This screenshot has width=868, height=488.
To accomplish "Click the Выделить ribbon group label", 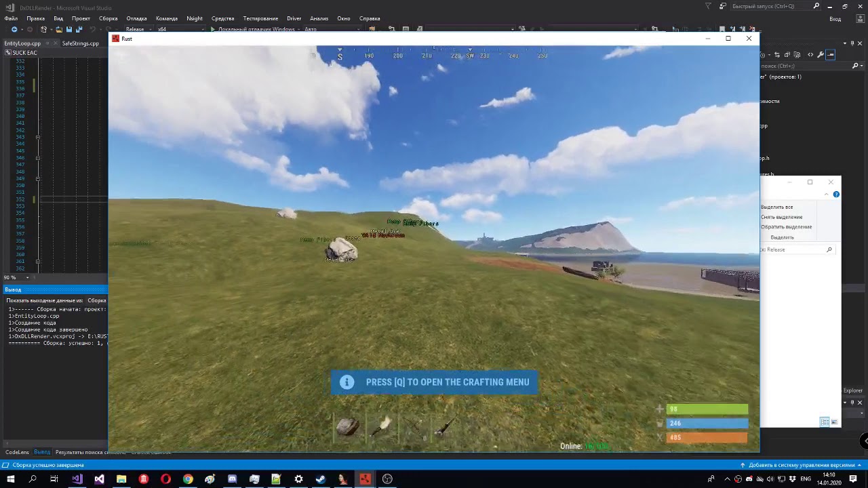I will (x=782, y=237).
